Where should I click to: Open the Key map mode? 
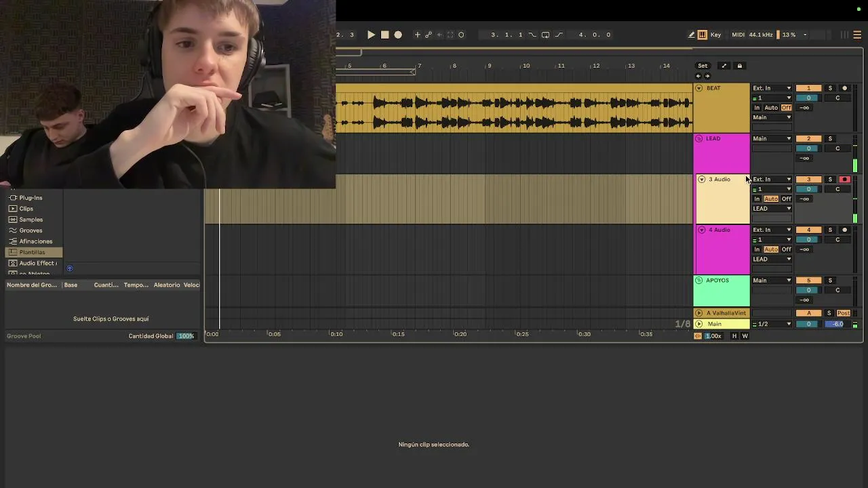coord(716,35)
